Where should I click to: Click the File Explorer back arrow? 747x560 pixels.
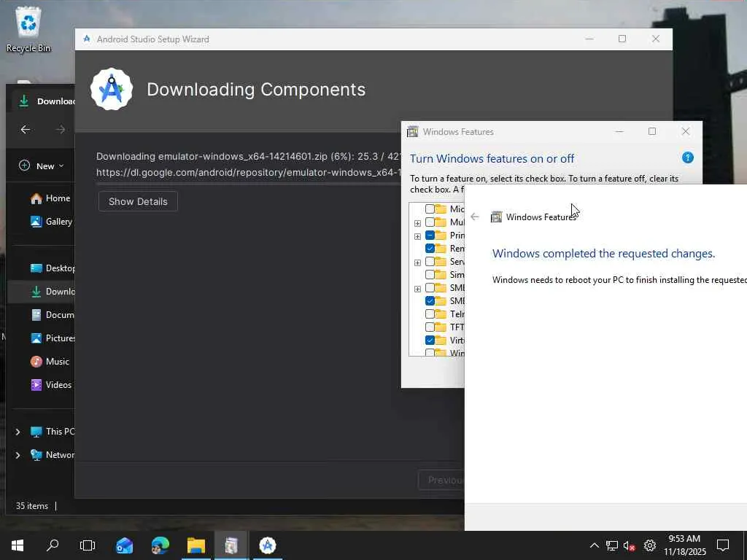[26, 130]
